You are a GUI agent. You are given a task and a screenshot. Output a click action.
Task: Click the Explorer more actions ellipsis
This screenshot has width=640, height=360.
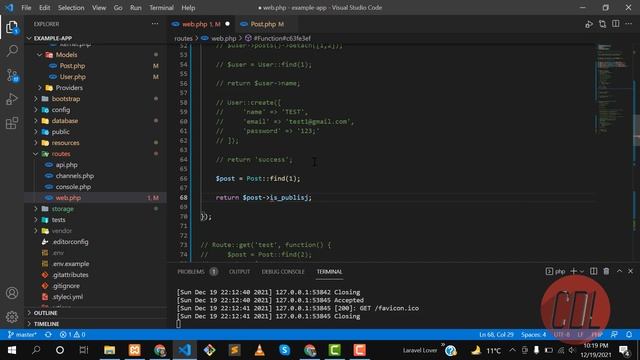(x=155, y=24)
